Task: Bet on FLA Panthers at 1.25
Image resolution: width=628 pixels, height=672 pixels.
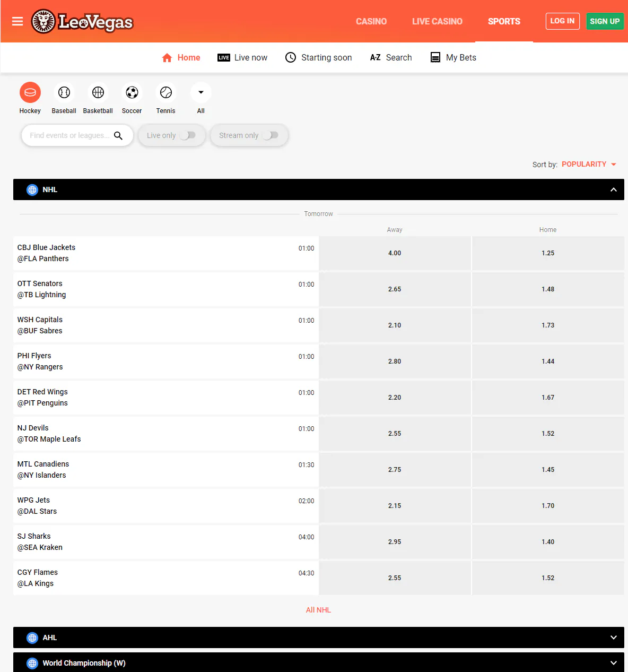Action: [548, 253]
